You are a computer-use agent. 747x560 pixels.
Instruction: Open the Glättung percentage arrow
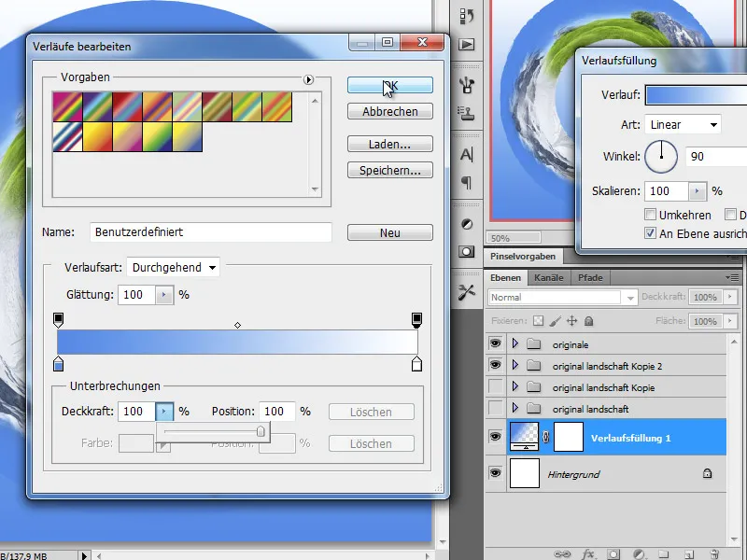tap(164, 295)
